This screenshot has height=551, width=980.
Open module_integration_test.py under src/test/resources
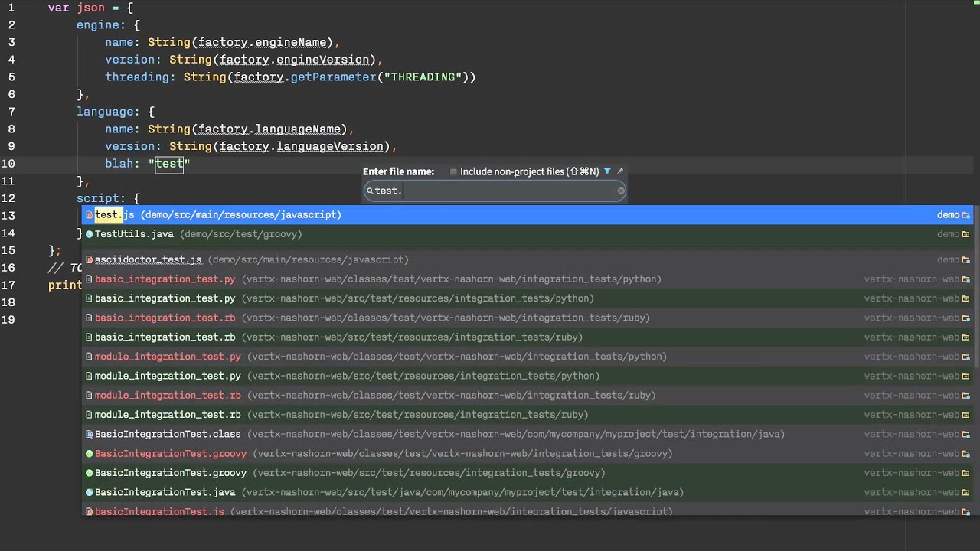[528, 376]
